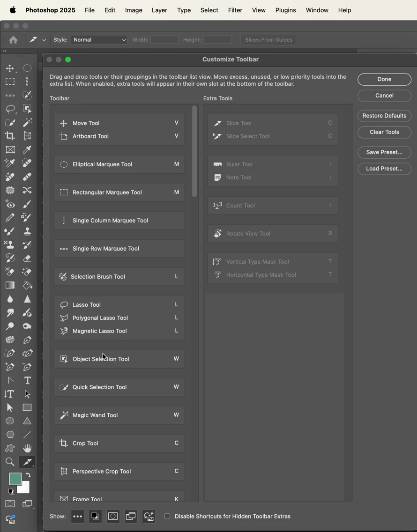Viewport: 417px width, 532px height.
Task: Choose the Sharpen (triangle) tool in left toolbar
Action: 27,299
